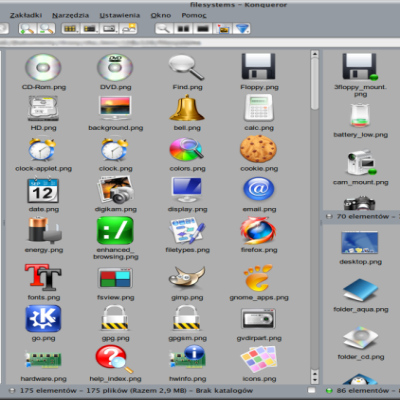Image resolution: width=400 pixels, height=400 pixels.
Task: Click the zoom out toolbar icon
Action: tap(46, 29)
